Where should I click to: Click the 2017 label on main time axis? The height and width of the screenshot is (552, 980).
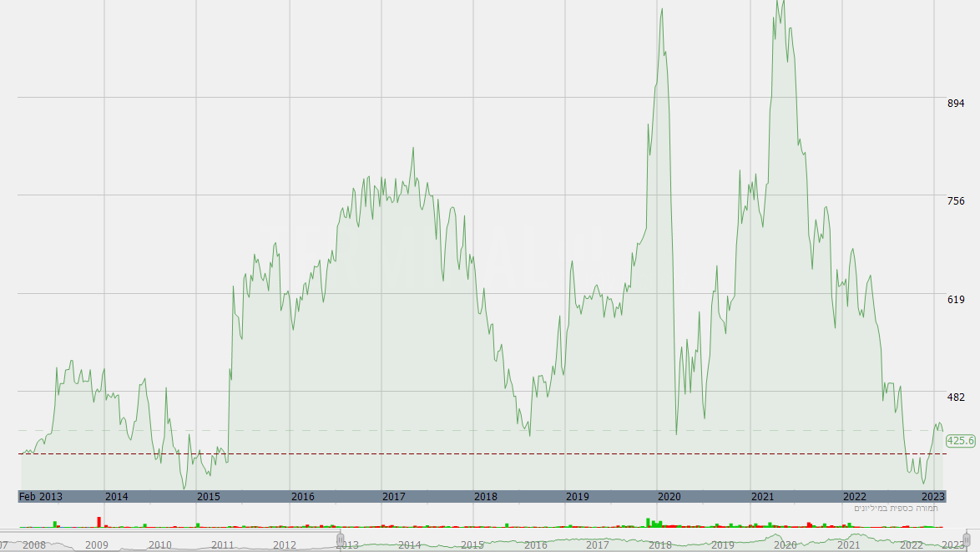point(394,496)
